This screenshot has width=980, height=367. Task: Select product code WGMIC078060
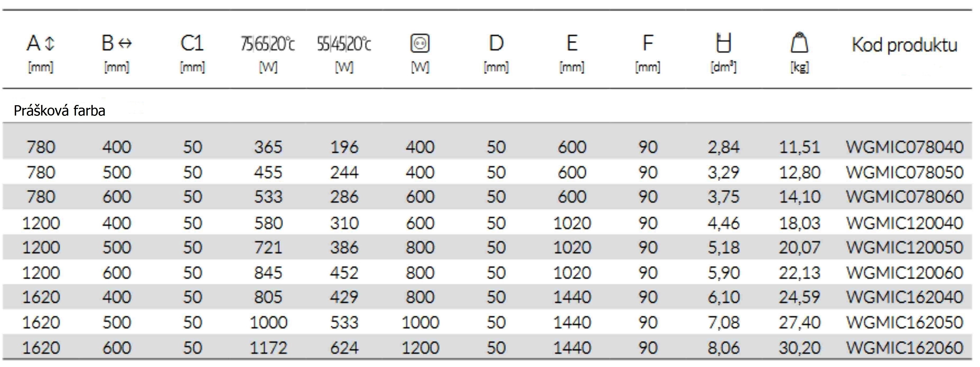905,197
